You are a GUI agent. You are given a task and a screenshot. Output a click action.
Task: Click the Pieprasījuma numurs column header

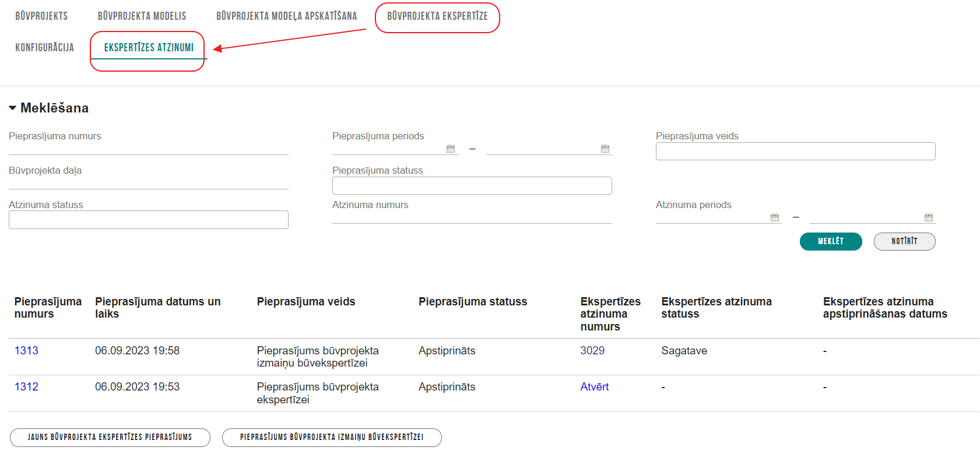(48, 308)
